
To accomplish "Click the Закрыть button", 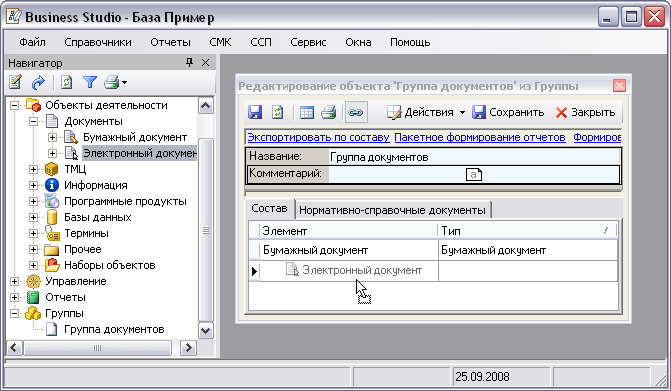I will [585, 113].
